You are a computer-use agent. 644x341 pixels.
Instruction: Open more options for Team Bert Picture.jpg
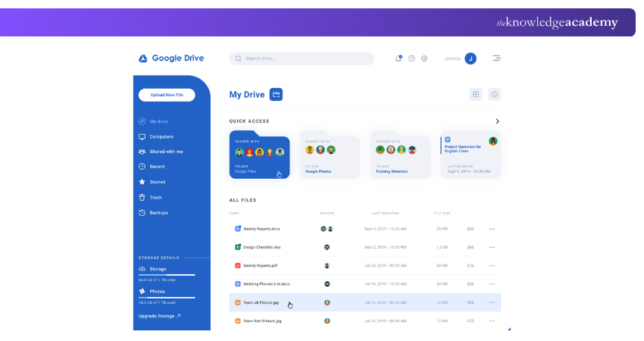click(x=492, y=321)
